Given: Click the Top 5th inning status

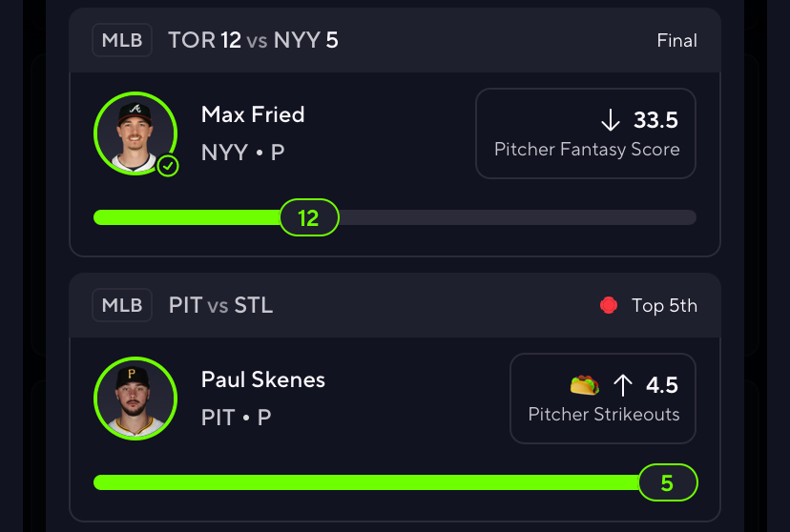Looking at the screenshot, I should click(664, 305).
